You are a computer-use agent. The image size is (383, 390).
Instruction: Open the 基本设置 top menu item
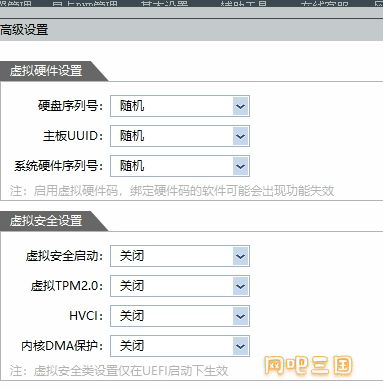tap(164, 3)
